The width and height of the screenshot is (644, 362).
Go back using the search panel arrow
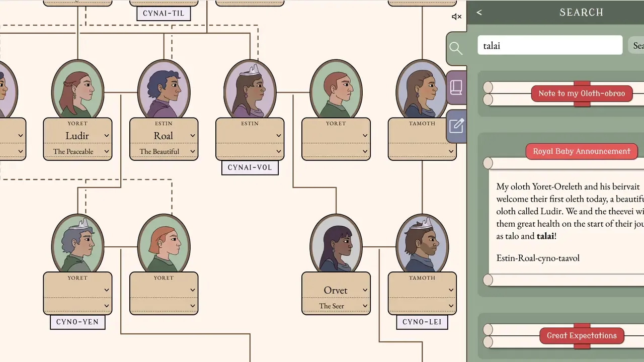pos(479,13)
